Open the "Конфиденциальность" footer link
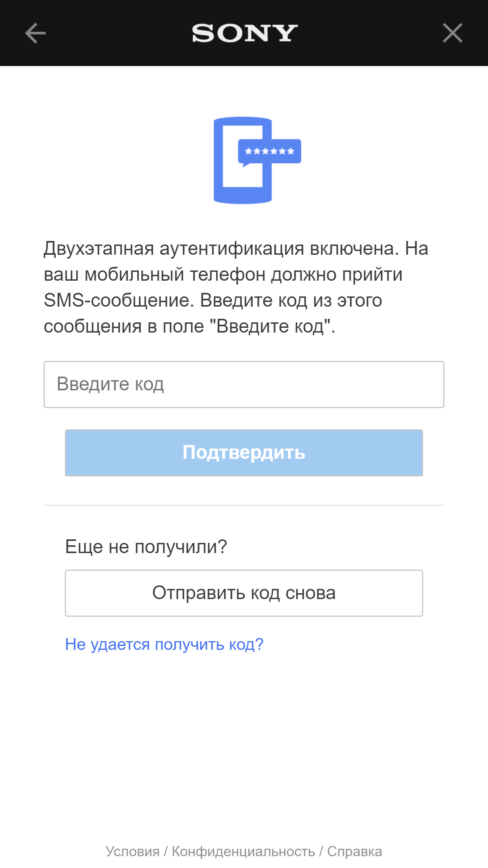 243,851
